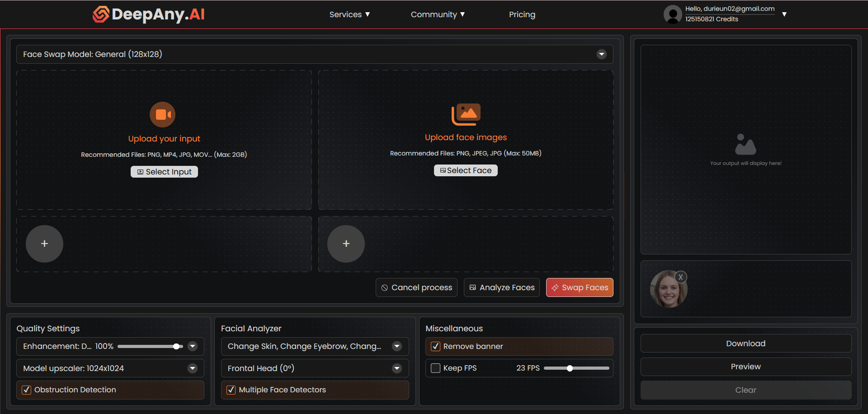The height and width of the screenshot is (414, 868).
Task: Uncheck the Remove banner checkbox
Action: coord(436,347)
